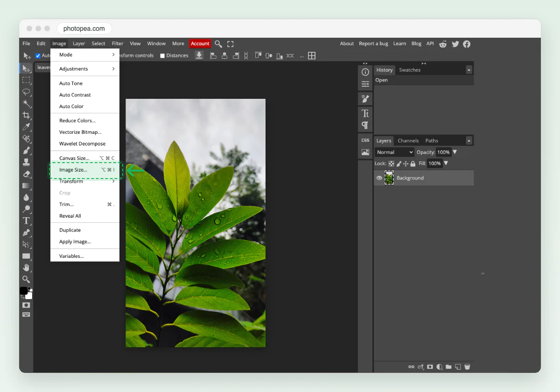
Task: Open Photopea Facebook page icon
Action: (x=467, y=44)
